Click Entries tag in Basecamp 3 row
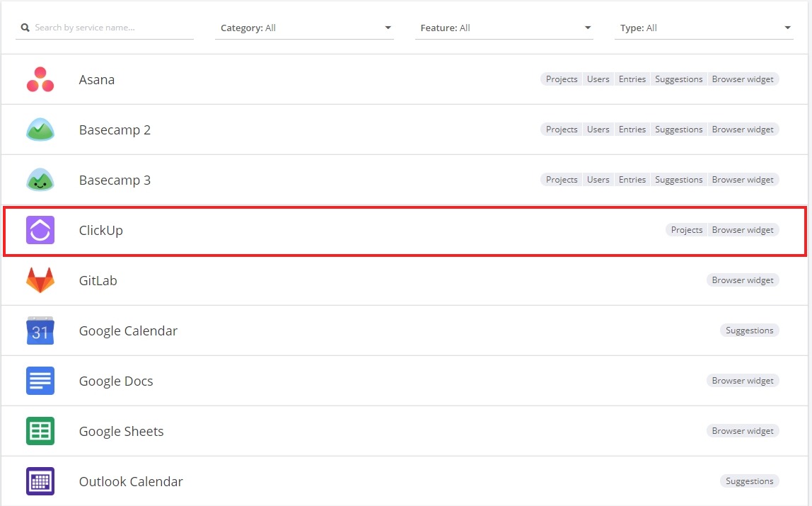Screen dimensions: 812x506 click(x=632, y=180)
